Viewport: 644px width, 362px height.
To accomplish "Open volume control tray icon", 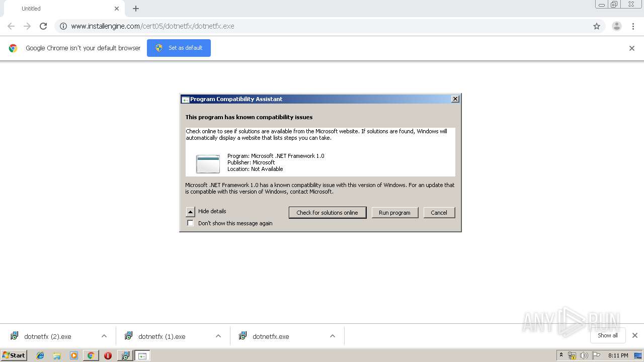I will click(x=584, y=355).
